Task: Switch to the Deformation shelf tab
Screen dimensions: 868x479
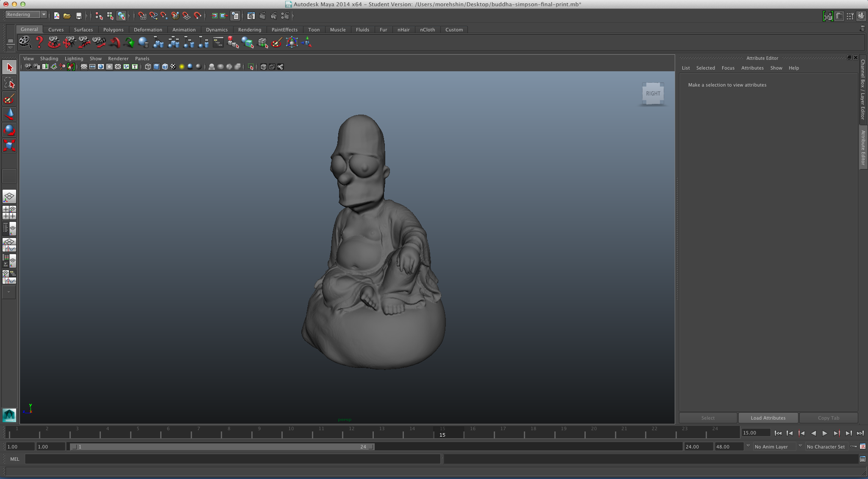Action: pyautogui.click(x=148, y=30)
